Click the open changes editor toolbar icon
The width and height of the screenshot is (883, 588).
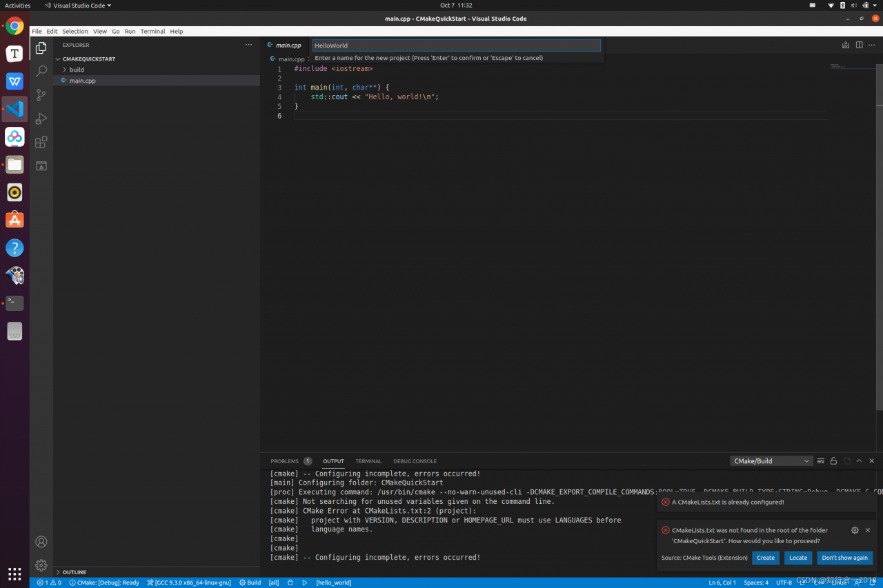(846, 45)
